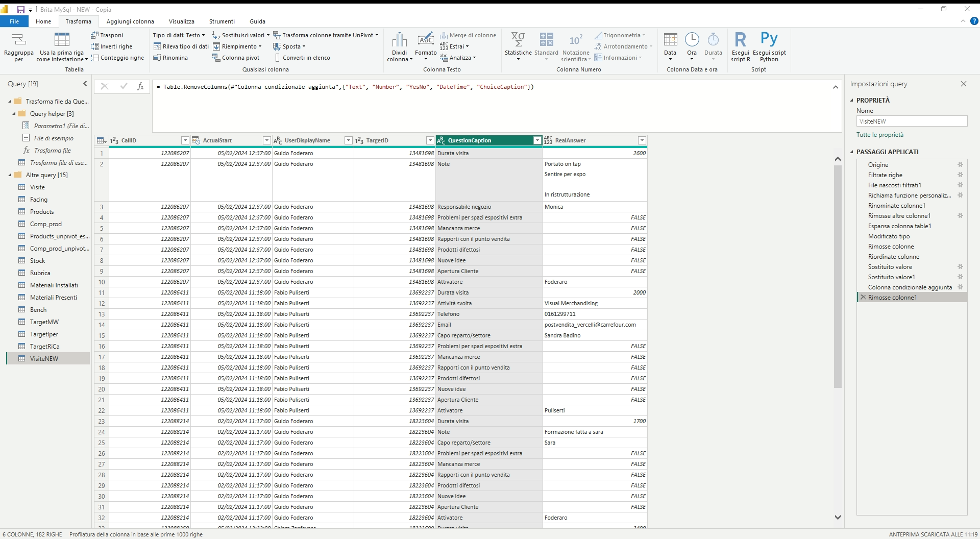Run Esegui script Python
This screenshot has width=980, height=539.
pyautogui.click(x=769, y=47)
